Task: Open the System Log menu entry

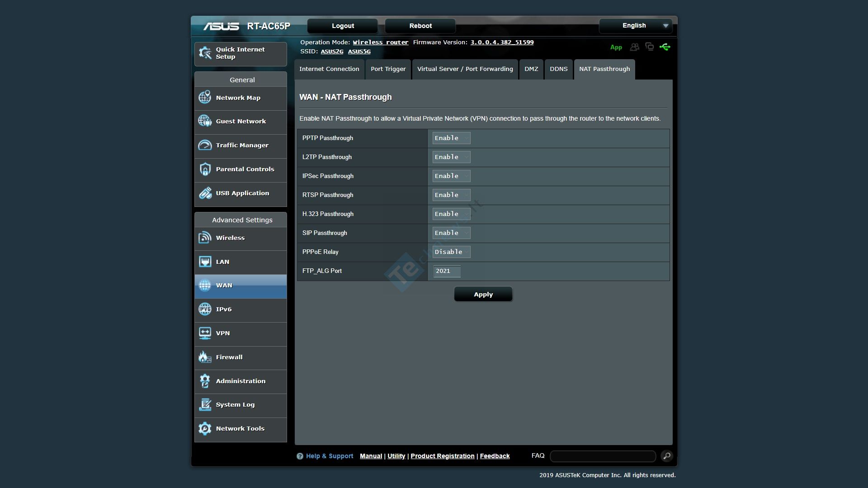Action: 241,405
